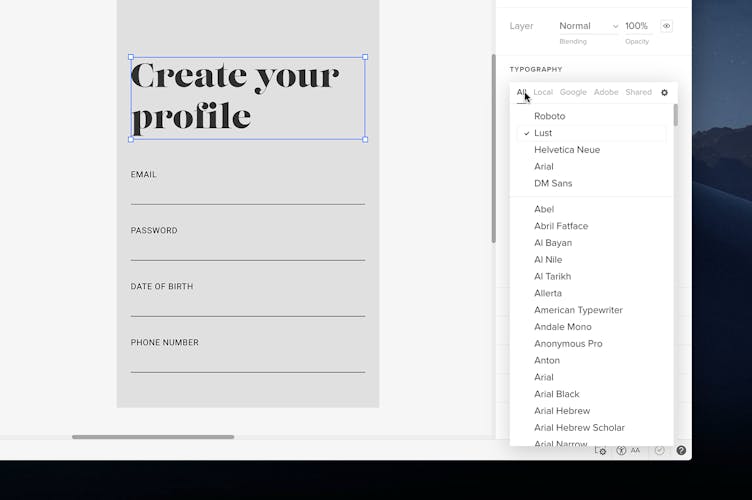752x500 pixels.
Task: Edit the 100% opacity field
Action: click(x=636, y=26)
